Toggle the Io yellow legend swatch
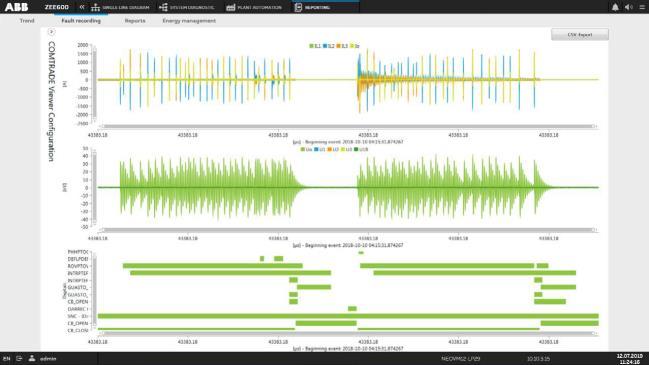This screenshot has width=649, height=365. click(x=352, y=46)
